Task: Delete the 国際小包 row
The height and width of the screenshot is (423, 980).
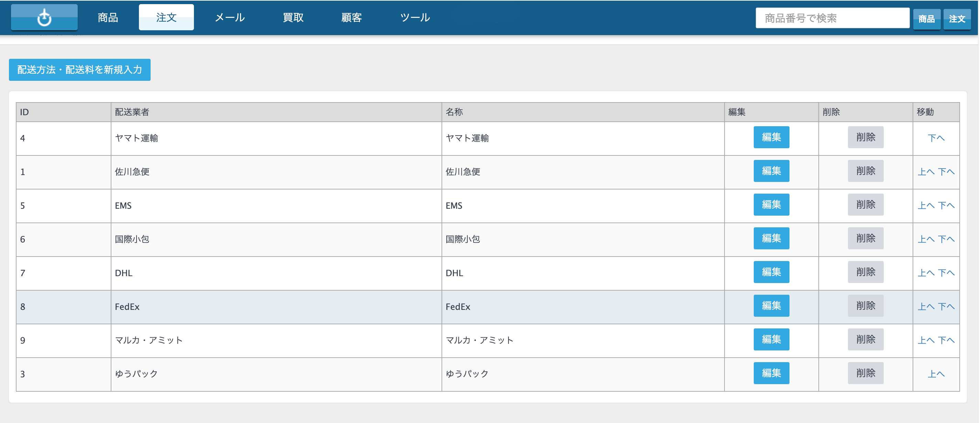Action: coord(865,239)
